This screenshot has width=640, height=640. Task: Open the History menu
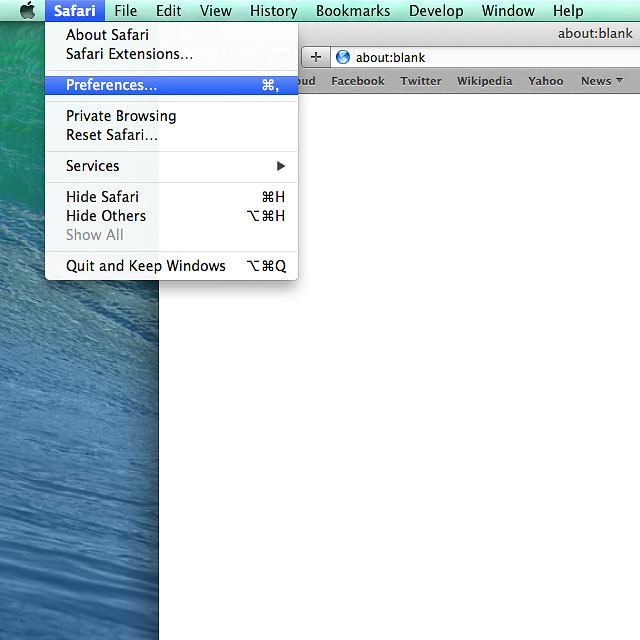coord(273,11)
